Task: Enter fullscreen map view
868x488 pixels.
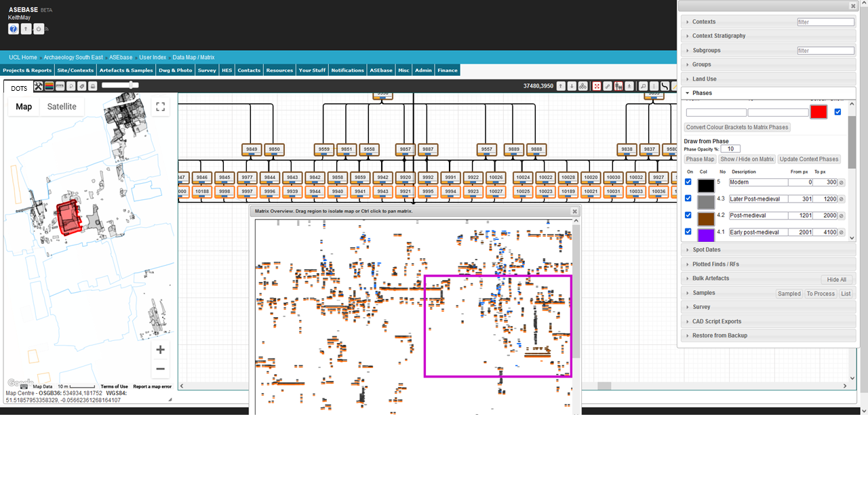Action: click(x=161, y=106)
